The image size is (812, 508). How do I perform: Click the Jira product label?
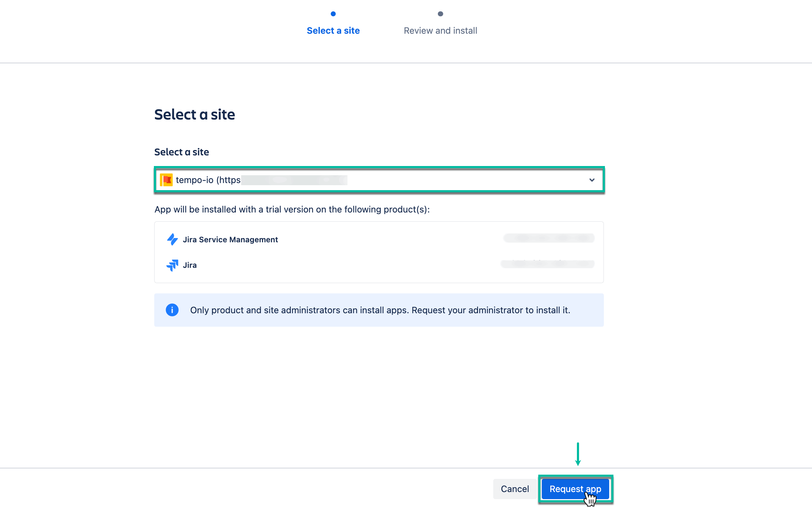(x=190, y=265)
